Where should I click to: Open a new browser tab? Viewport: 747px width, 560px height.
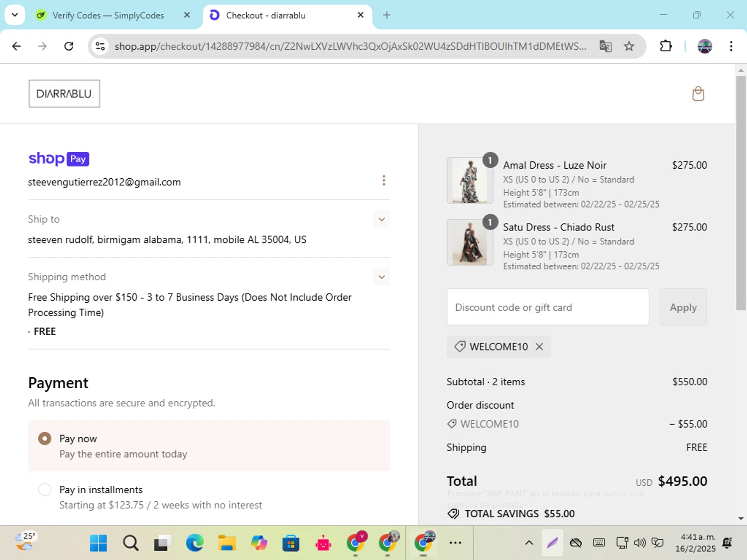(386, 15)
